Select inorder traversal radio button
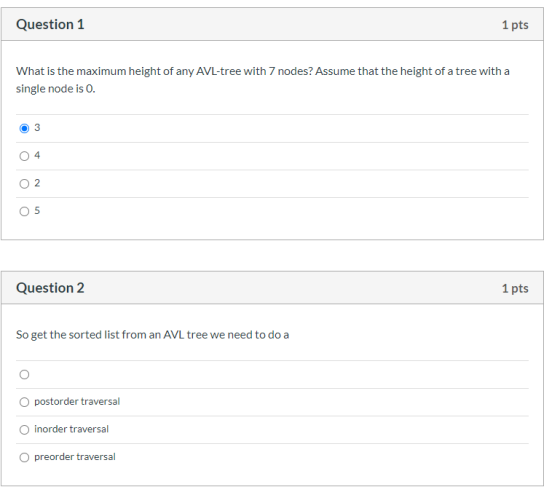The image size is (560, 503). [24, 430]
